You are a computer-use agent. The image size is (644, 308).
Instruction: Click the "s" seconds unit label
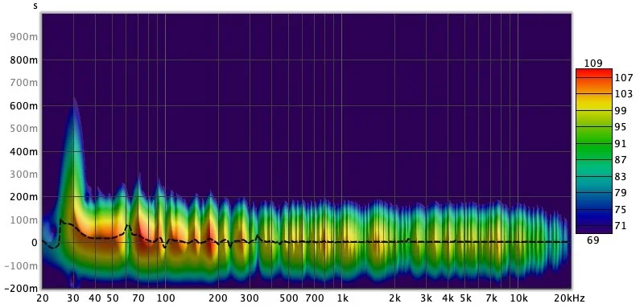pos(35,6)
